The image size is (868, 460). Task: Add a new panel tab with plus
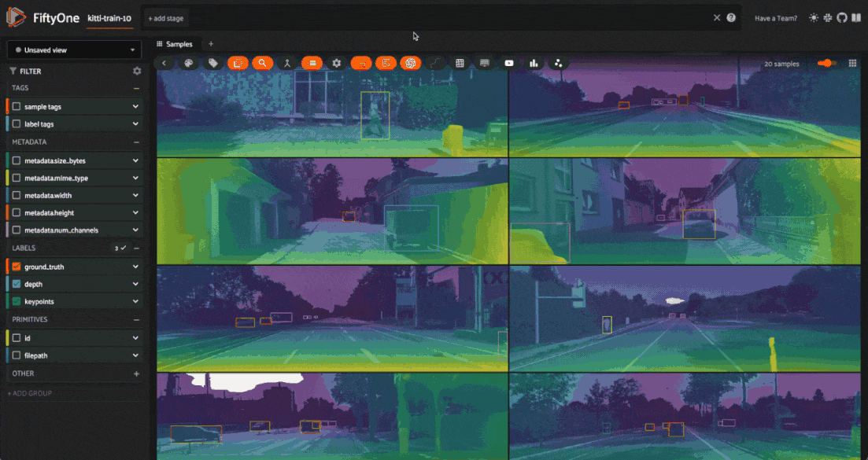211,44
